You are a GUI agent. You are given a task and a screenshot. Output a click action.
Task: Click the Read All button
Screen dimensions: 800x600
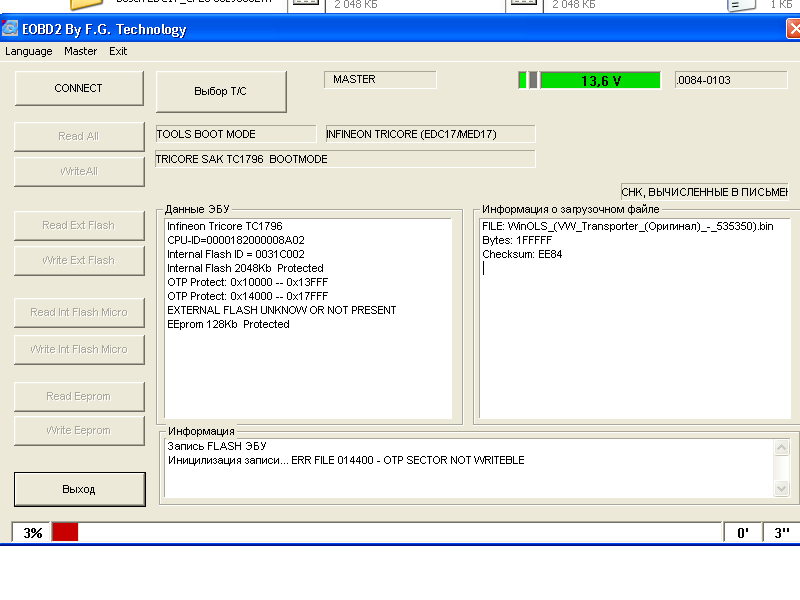[78, 136]
